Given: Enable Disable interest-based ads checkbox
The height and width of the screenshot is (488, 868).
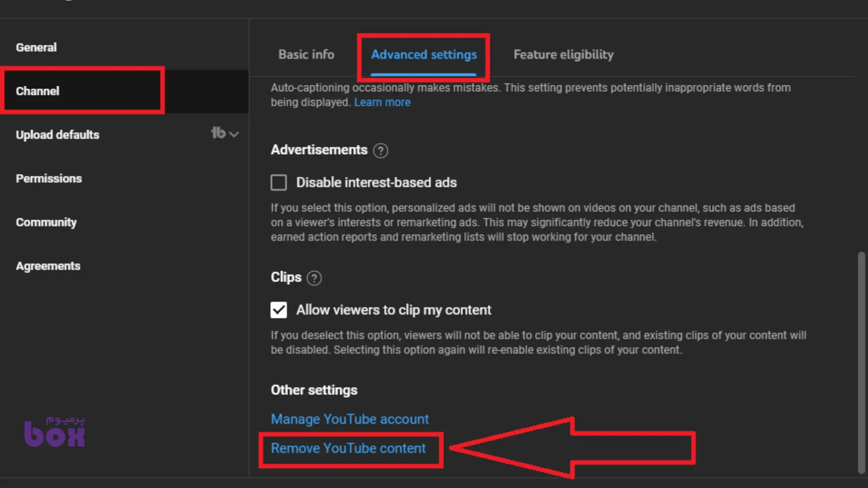Looking at the screenshot, I should 278,183.
